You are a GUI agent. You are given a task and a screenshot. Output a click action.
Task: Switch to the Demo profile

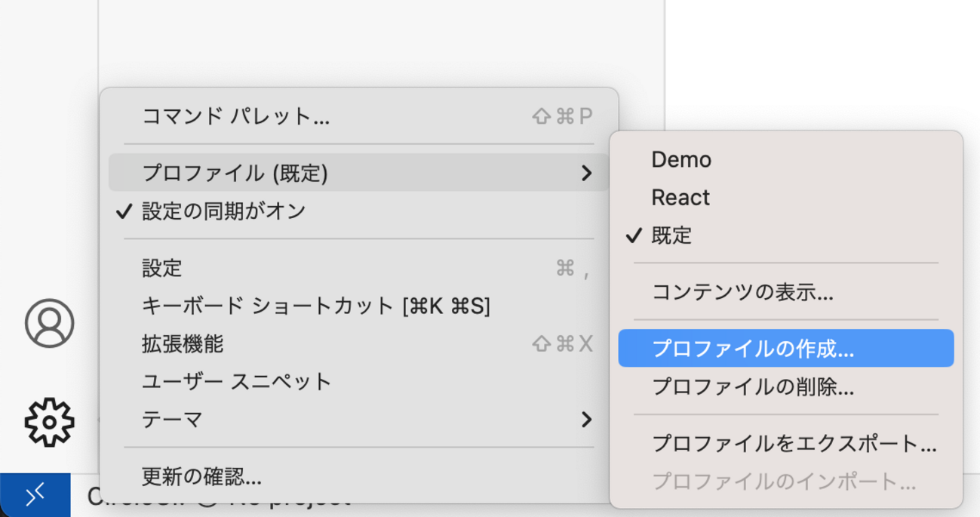click(680, 159)
